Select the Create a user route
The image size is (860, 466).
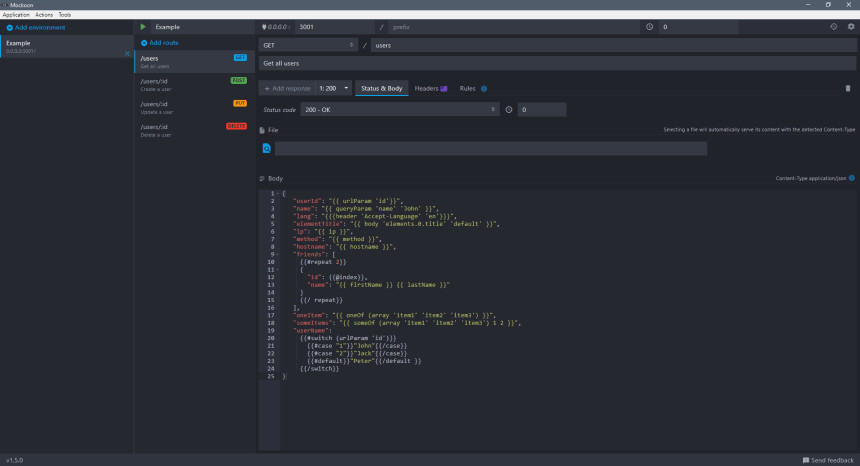coord(195,84)
